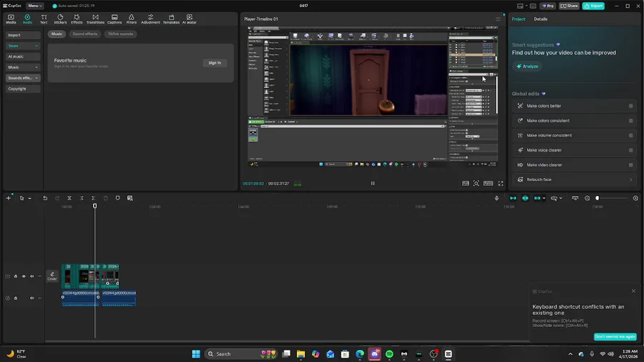
Task: Select the Filters tool icon
Action: 132,19
